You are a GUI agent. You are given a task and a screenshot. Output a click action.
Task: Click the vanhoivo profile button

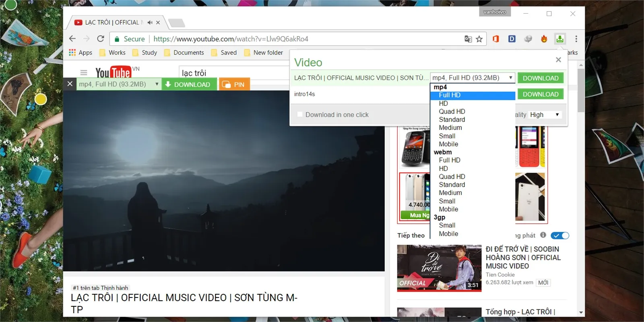[495, 12]
